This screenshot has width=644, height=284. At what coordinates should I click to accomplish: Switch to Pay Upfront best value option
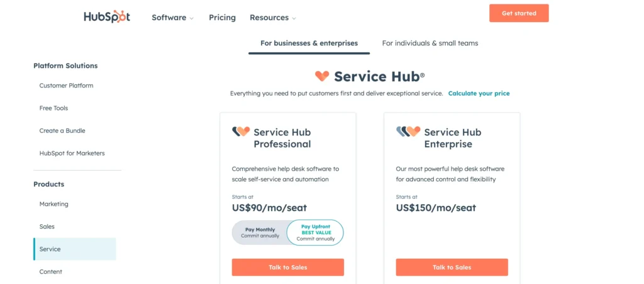pos(314,232)
